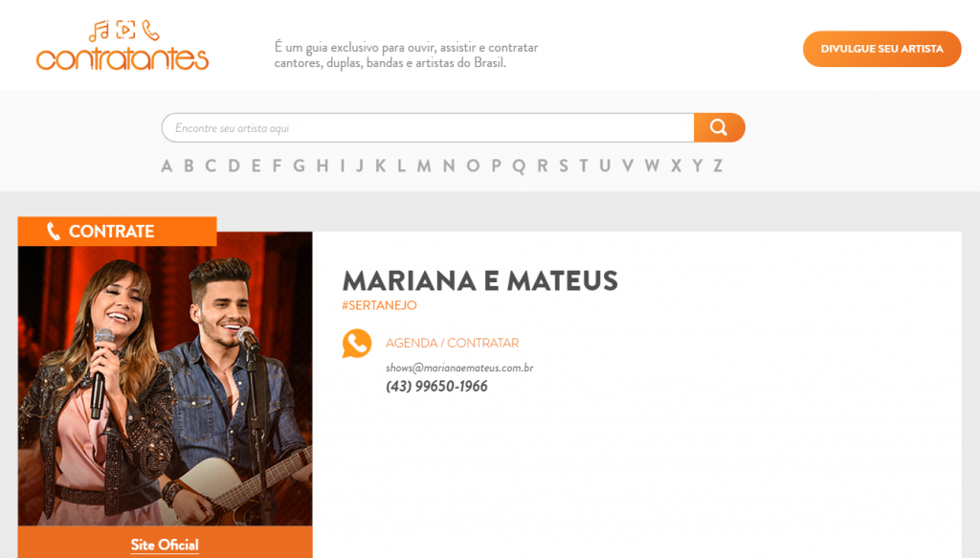Click the phone number (43) 99650-1966
980x558 pixels.
(436, 386)
